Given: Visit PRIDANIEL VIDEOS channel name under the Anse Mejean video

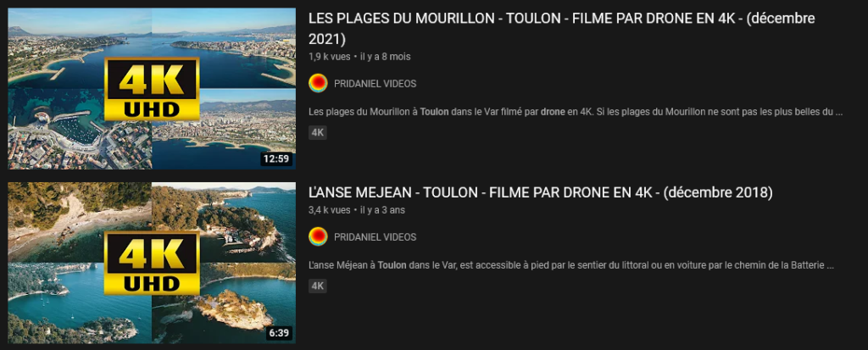Looking at the screenshot, I should [x=375, y=237].
